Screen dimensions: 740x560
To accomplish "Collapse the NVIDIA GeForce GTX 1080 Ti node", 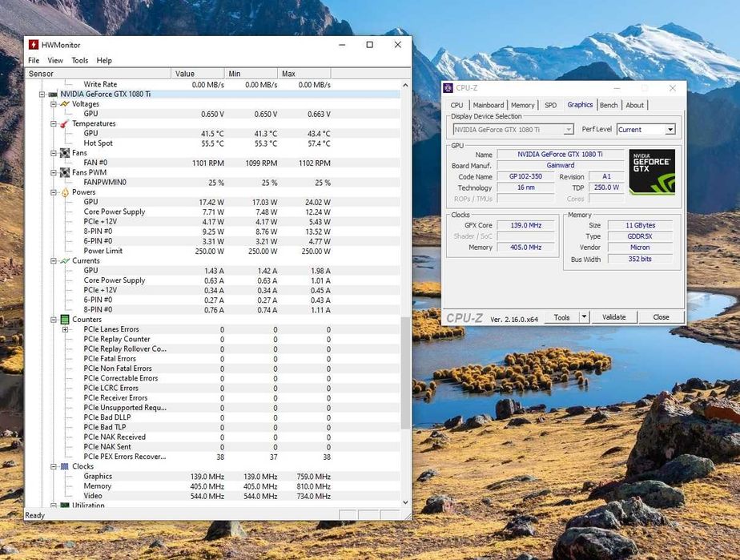I will pos(42,95).
